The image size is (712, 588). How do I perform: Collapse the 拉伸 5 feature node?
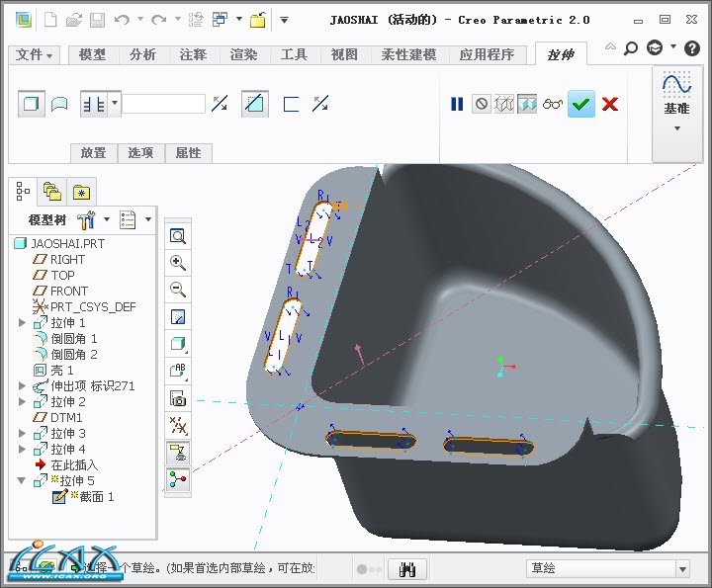pos(22,480)
